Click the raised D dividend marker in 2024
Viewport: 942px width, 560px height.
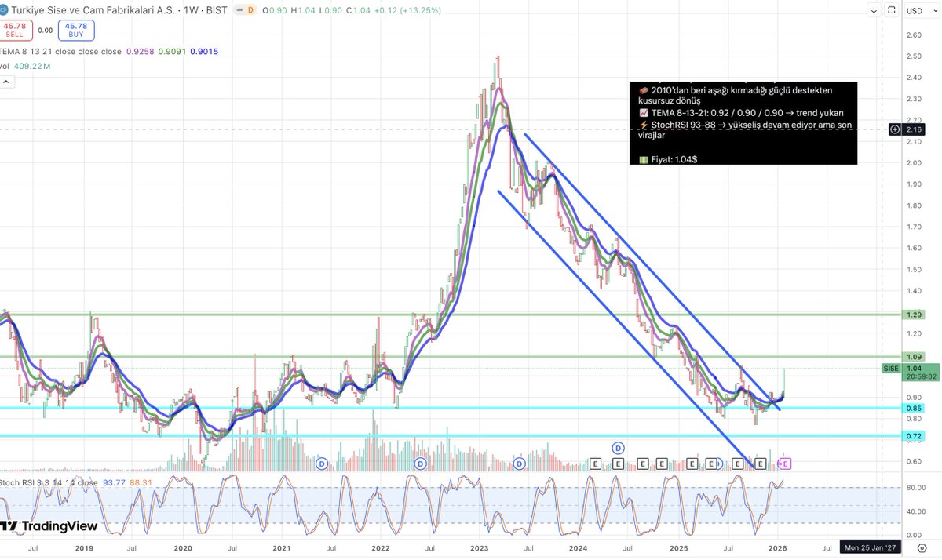tap(618, 448)
